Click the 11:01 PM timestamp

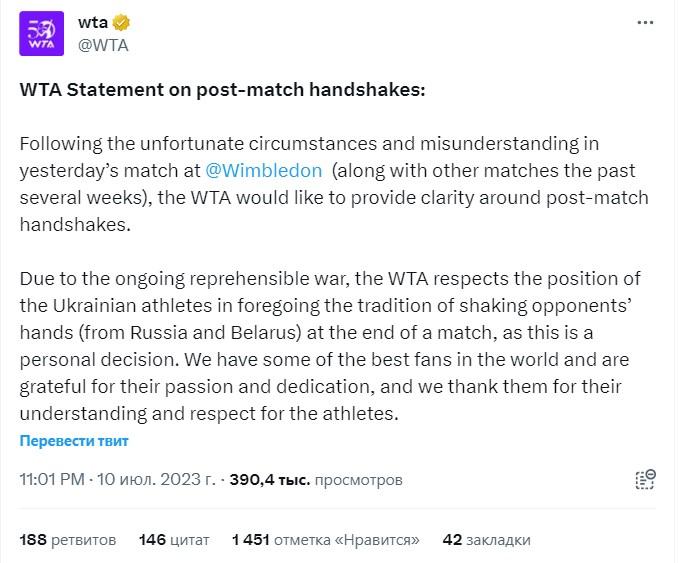[52, 479]
